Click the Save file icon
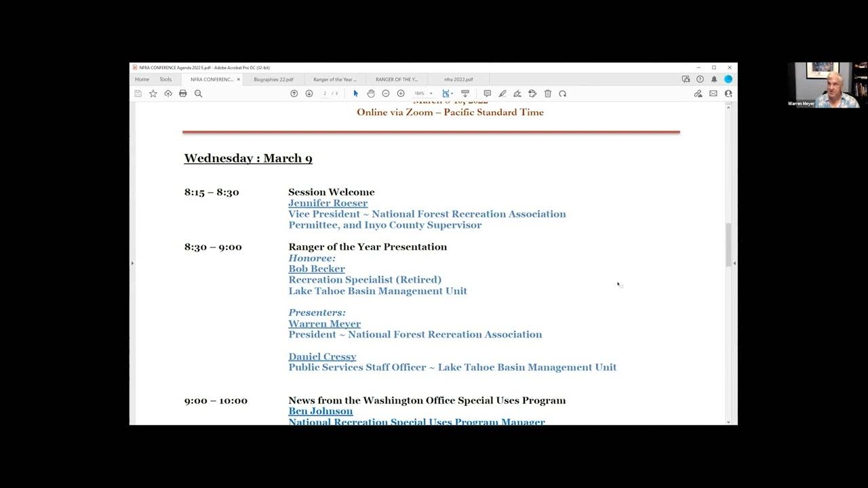The width and height of the screenshot is (868, 488). coord(138,94)
